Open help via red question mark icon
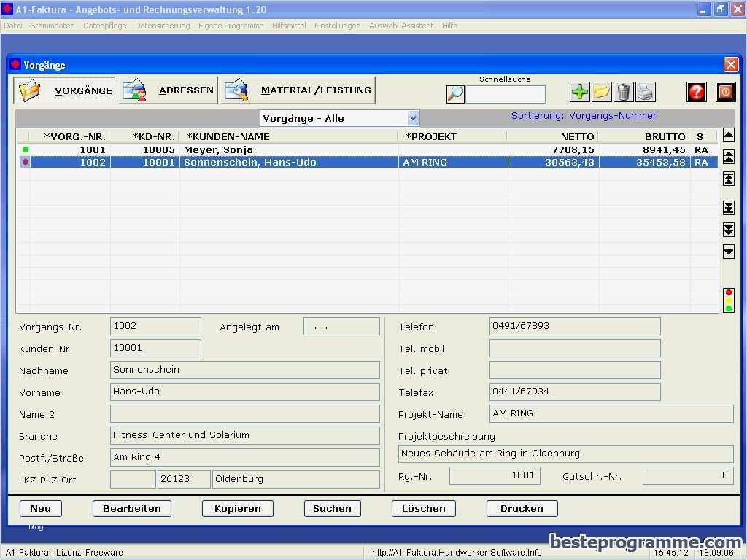Image resolution: width=747 pixels, height=560 pixels. [x=697, y=92]
